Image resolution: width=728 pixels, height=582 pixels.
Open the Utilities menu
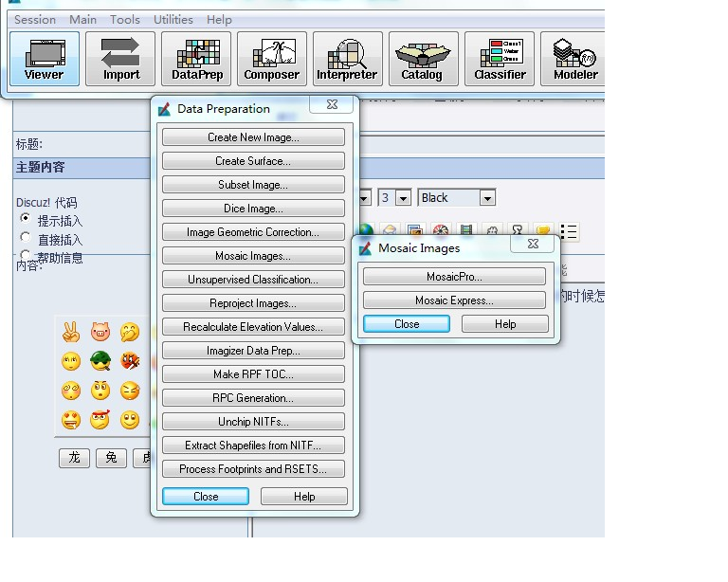(x=173, y=20)
